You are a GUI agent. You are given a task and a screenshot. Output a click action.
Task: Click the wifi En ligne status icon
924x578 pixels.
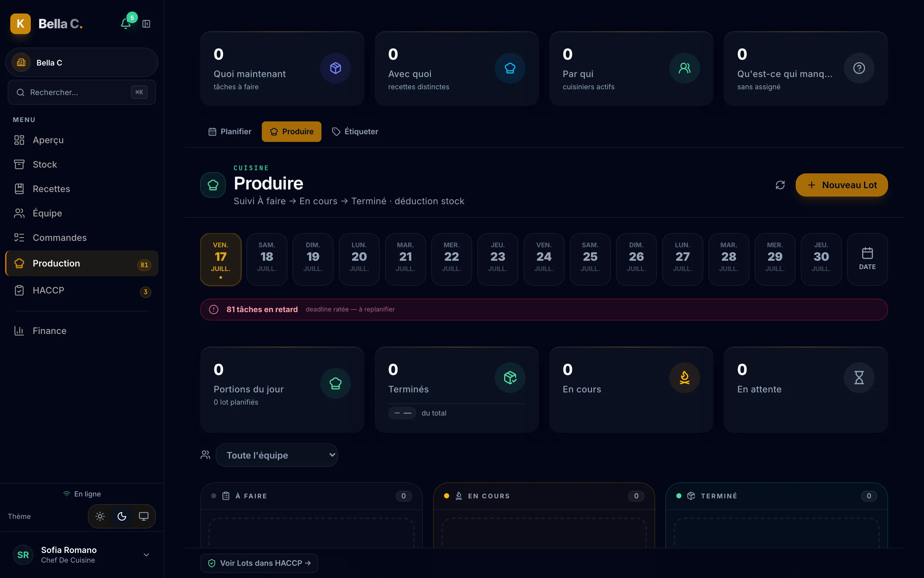(66, 494)
